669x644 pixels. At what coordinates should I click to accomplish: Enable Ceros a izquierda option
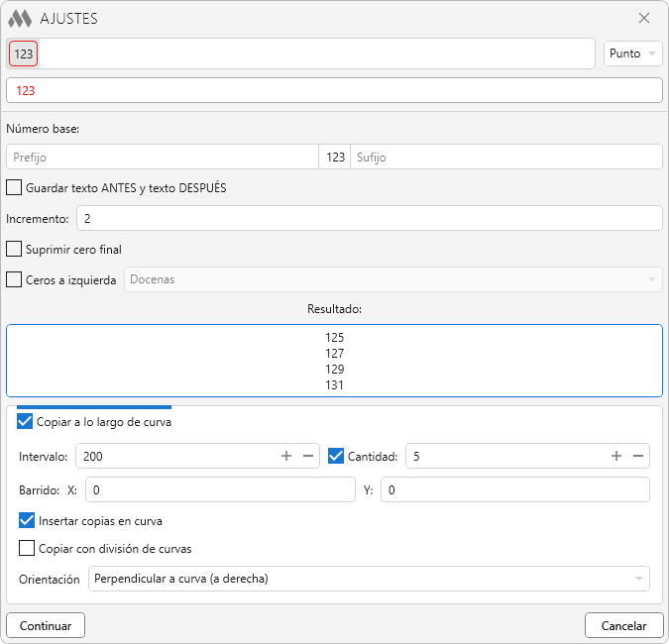(15, 279)
